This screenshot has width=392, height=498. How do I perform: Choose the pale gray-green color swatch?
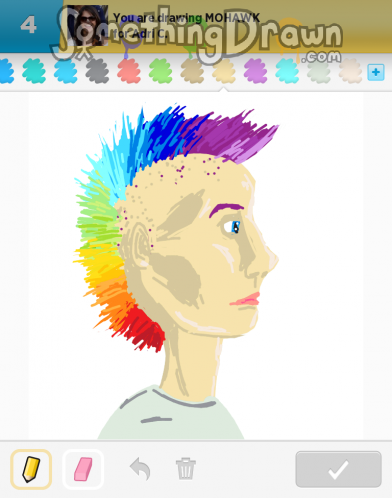click(x=319, y=71)
